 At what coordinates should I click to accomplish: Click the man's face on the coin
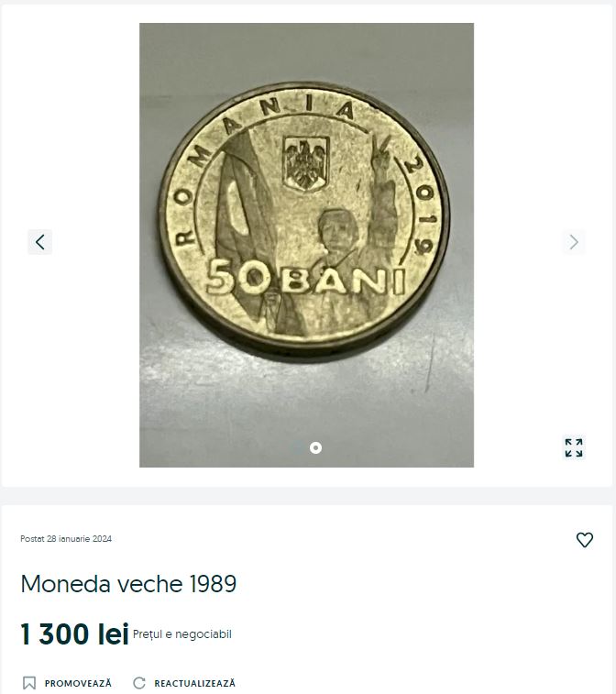pos(338,231)
